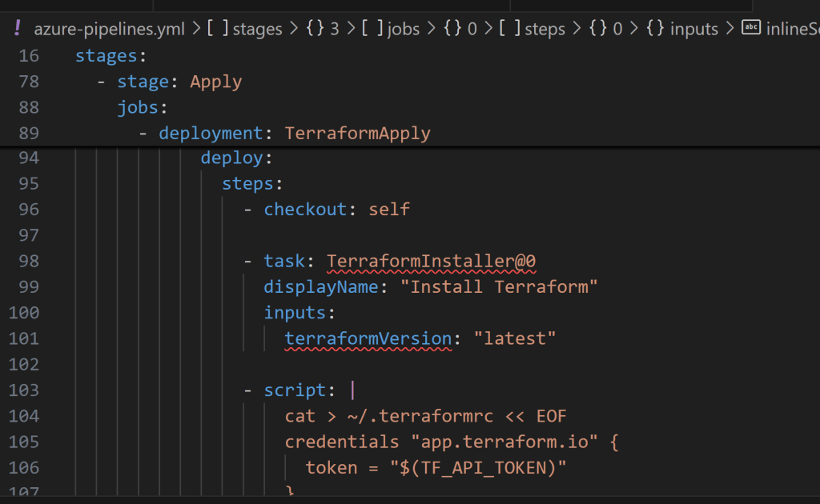Click the object icon beside inputs breadcrumb
Screen dimensions: 820x504
click(x=655, y=29)
